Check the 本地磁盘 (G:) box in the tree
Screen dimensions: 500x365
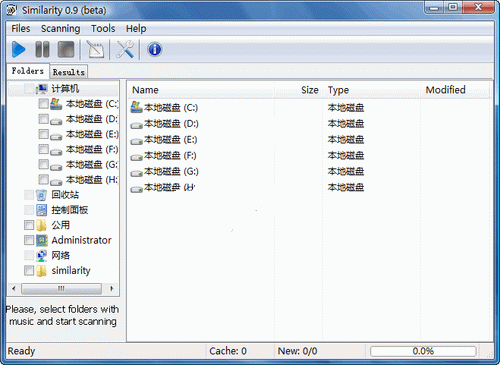[x=43, y=164]
